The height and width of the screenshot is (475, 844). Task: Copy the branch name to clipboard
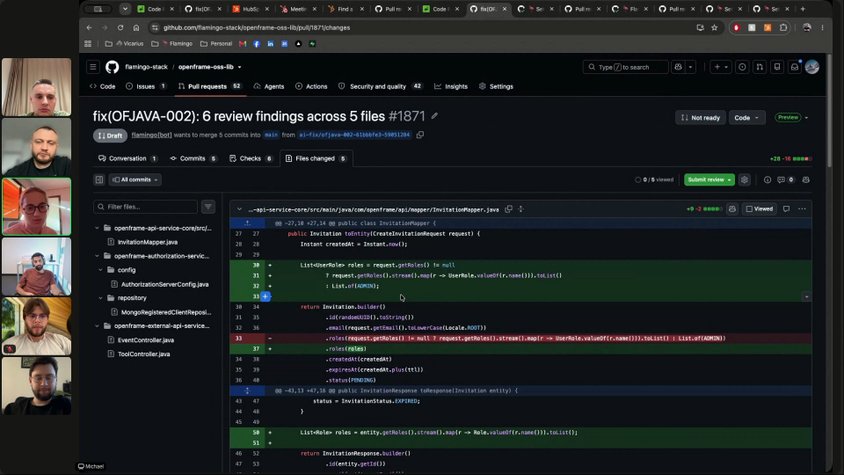[420, 135]
